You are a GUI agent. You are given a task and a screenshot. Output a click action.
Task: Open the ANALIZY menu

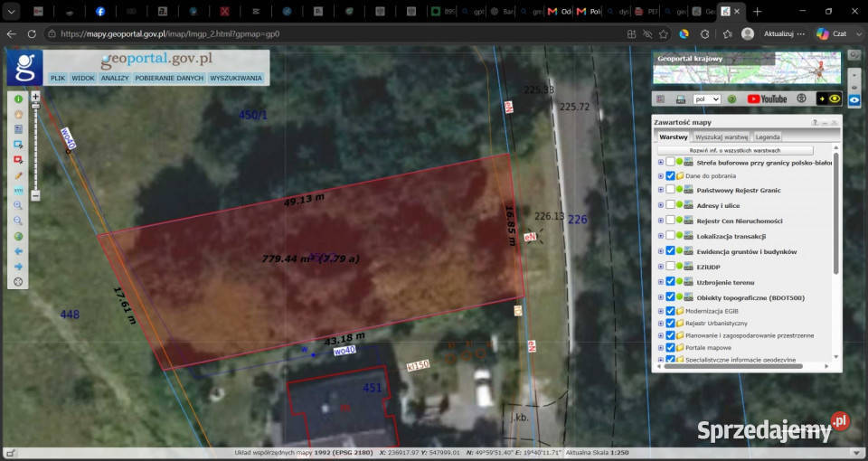click(x=115, y=78)
